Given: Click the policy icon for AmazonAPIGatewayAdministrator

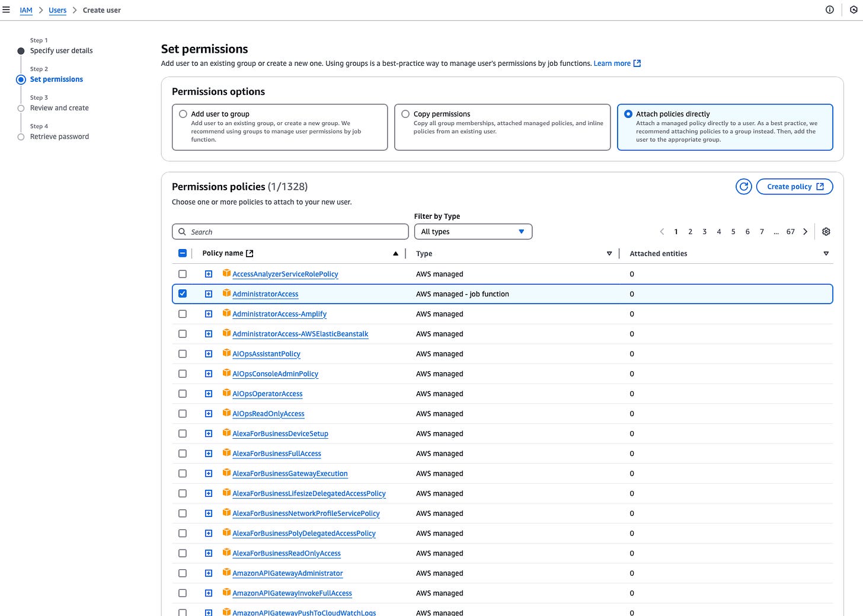Looking at the screenshot, I should 226,572.
